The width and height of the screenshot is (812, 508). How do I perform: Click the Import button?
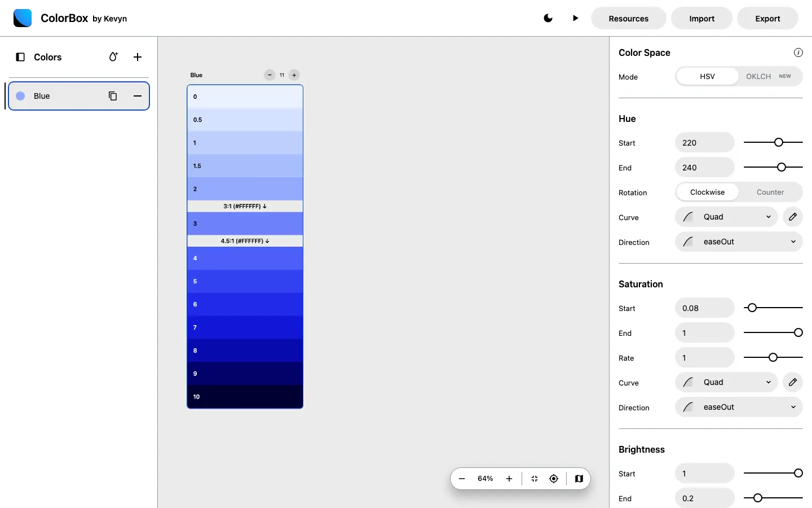pyautogui.click(x=701, y=18)
